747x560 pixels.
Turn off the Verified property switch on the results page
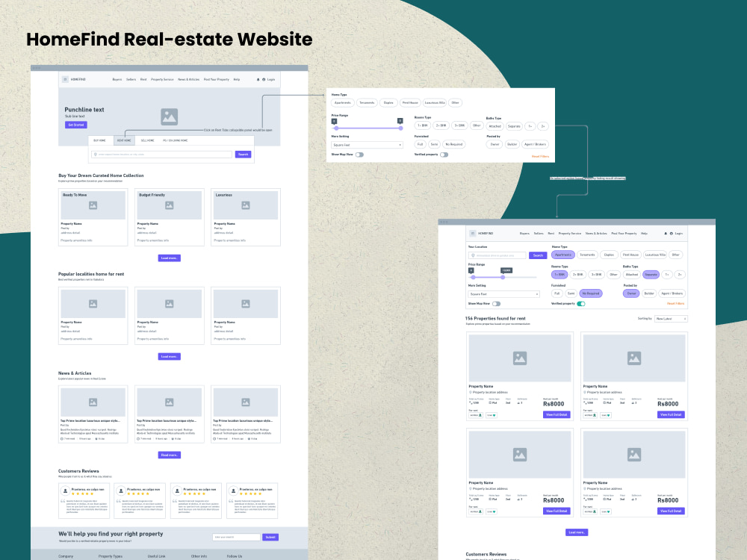coord(581,304)
